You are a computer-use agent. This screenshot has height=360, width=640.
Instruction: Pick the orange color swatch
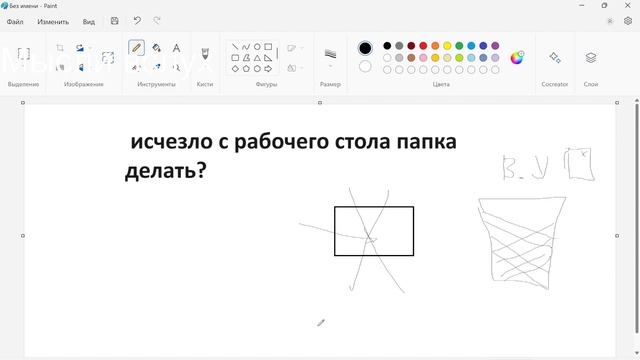point(435,46)
